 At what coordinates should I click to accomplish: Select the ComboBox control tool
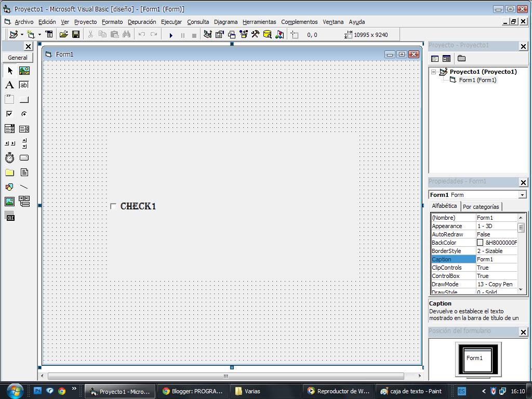9,128
